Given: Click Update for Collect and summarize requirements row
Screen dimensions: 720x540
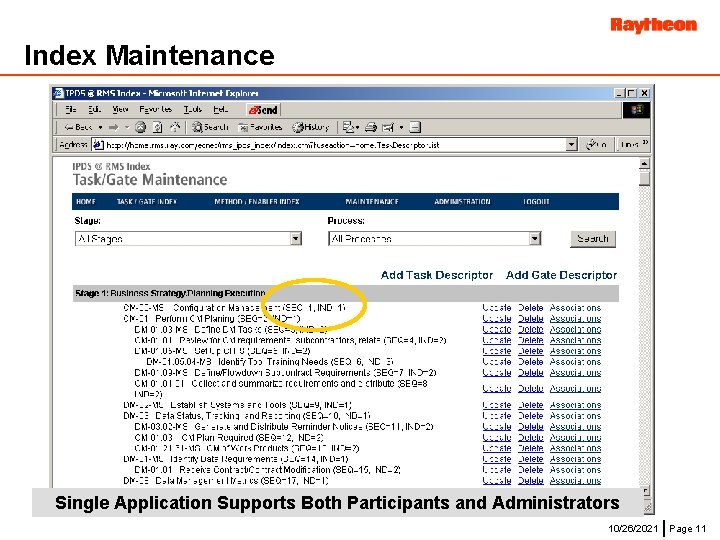Looking at the screenshot, I should point(496,388).
